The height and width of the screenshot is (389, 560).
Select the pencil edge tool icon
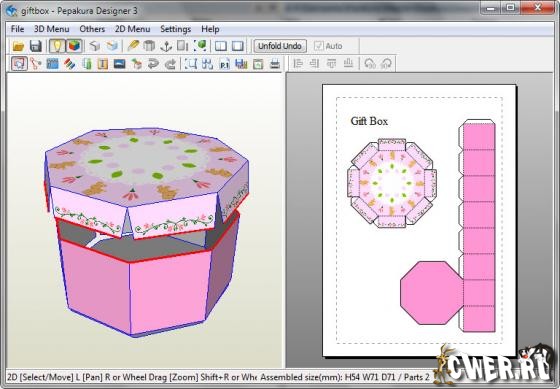point(133,46)
